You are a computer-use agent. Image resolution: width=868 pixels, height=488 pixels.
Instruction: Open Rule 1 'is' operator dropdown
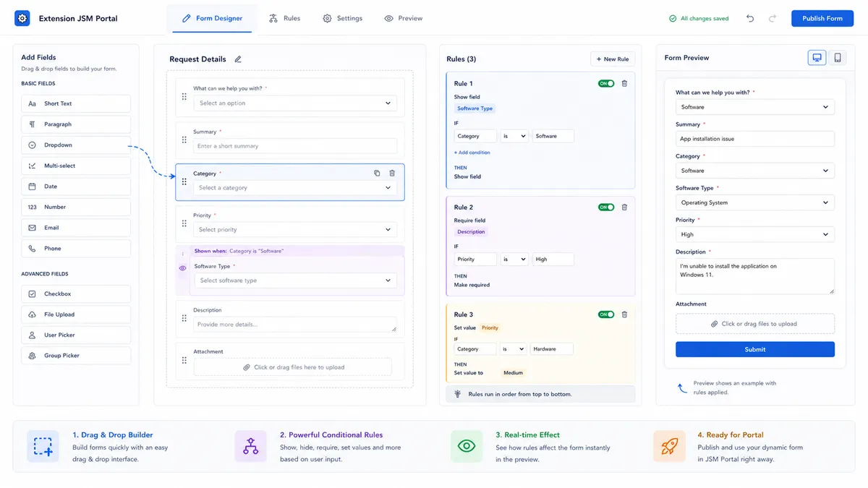click(x=514, y=136)
